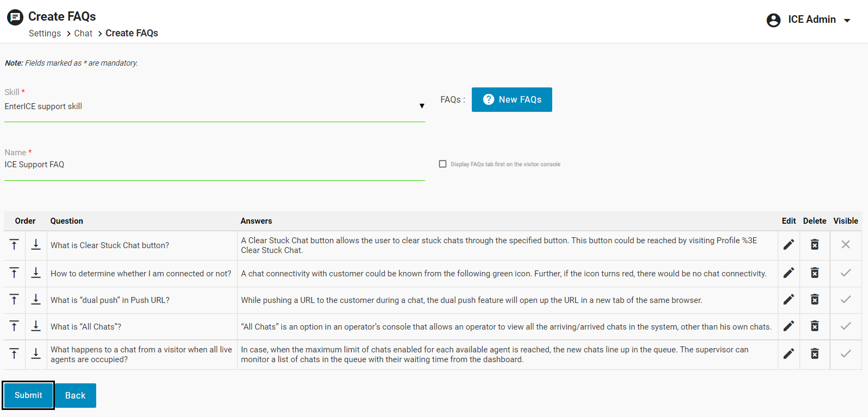Toggle visible checkmark for 'dual push' FAQ

tap(845, 300)
